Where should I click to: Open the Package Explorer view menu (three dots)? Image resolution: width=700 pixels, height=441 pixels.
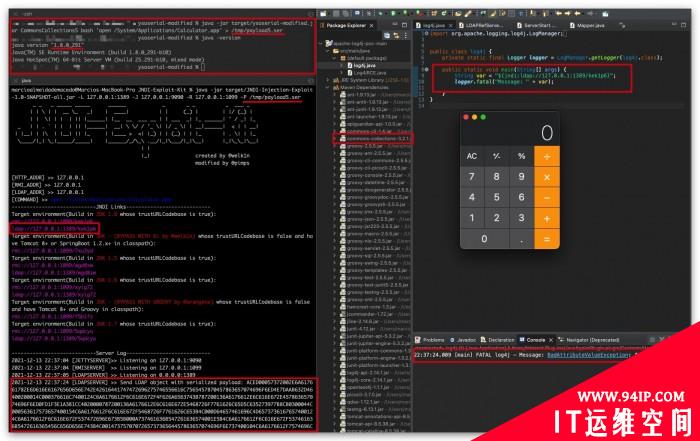(x=405, y=35)
